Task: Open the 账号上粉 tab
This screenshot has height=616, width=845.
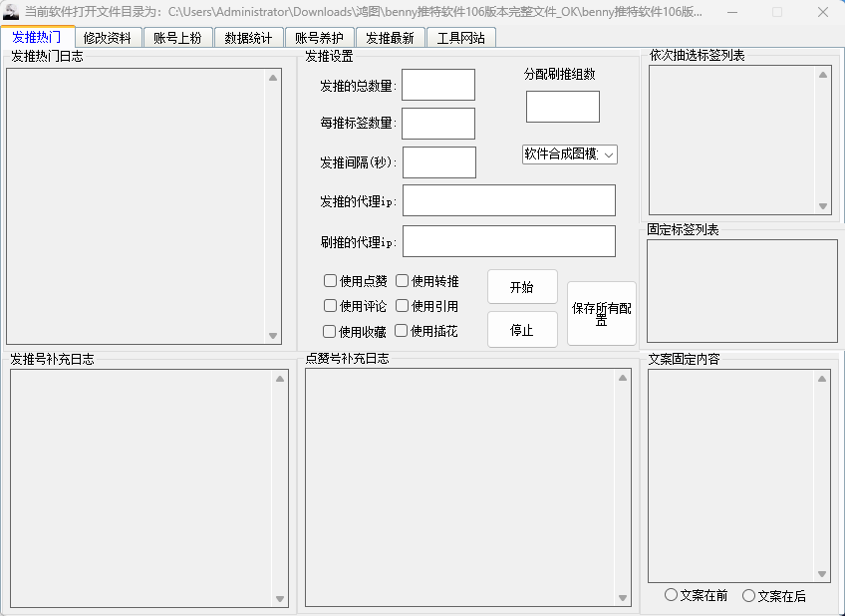Action: 177,38
